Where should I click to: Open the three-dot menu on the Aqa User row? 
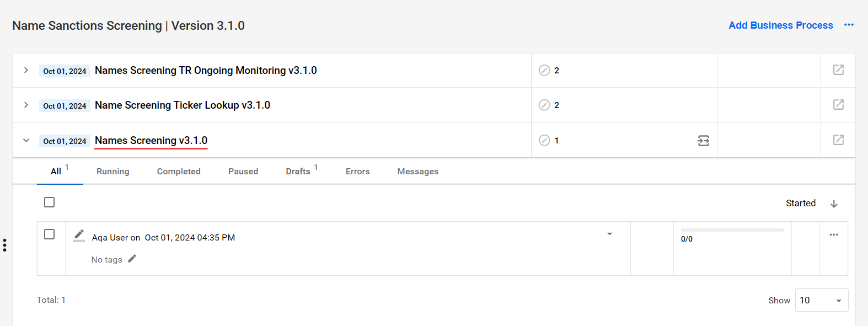click(834, 235)
